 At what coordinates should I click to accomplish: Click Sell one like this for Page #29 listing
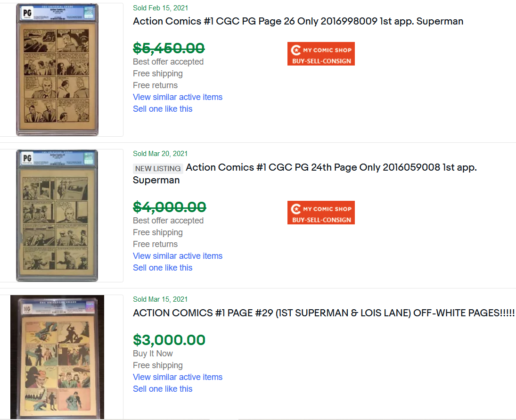coord(163,389)
